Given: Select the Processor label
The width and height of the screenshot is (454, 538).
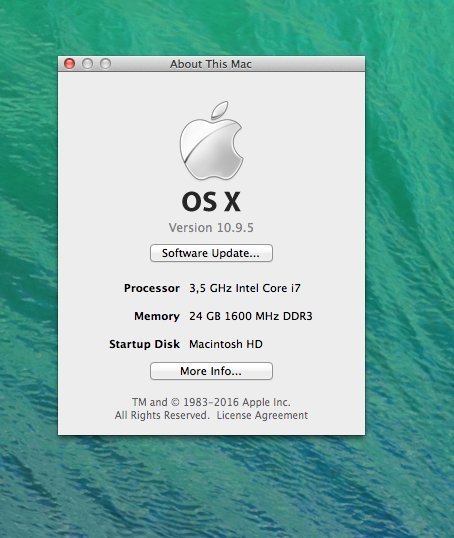Looking at the screenshot, I should point(152,288).
